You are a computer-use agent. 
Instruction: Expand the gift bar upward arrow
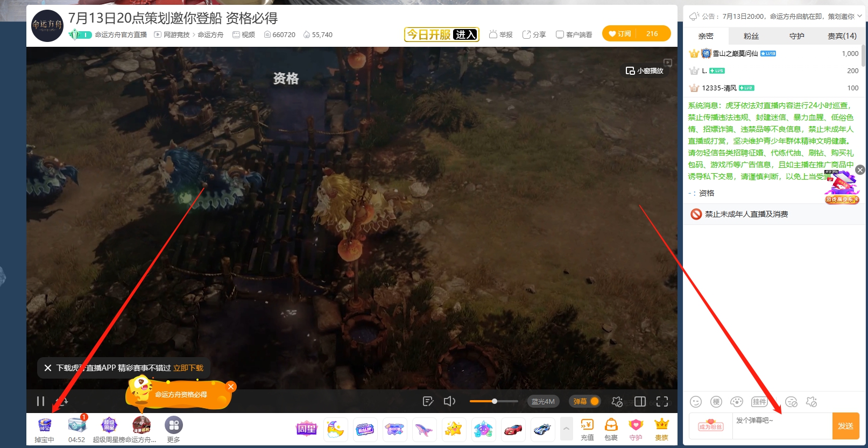click(566, 429)
